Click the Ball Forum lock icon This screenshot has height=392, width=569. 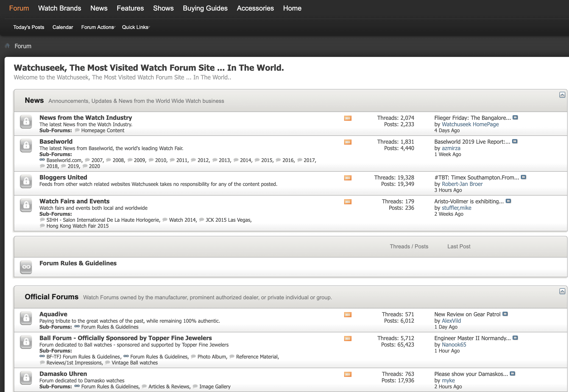(x=26, y=342)
